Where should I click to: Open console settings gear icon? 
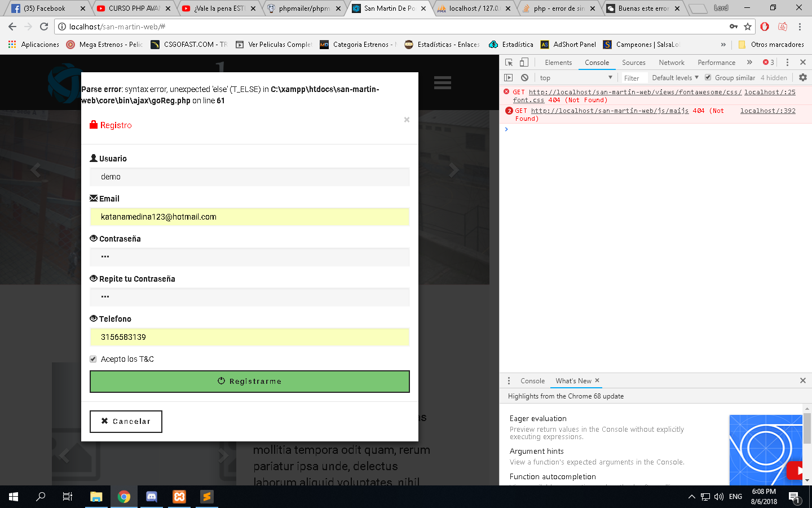802,78
